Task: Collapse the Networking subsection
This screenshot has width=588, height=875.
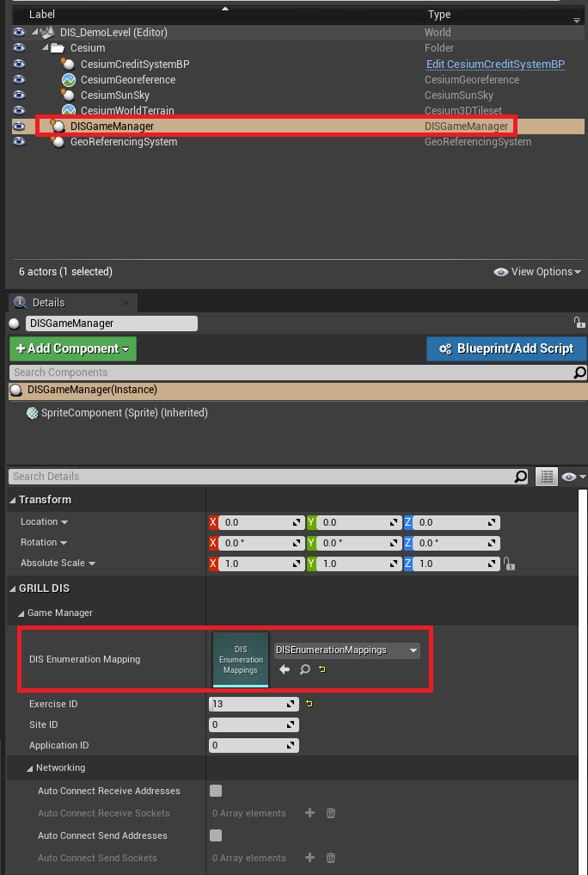Action: [30, 768]
